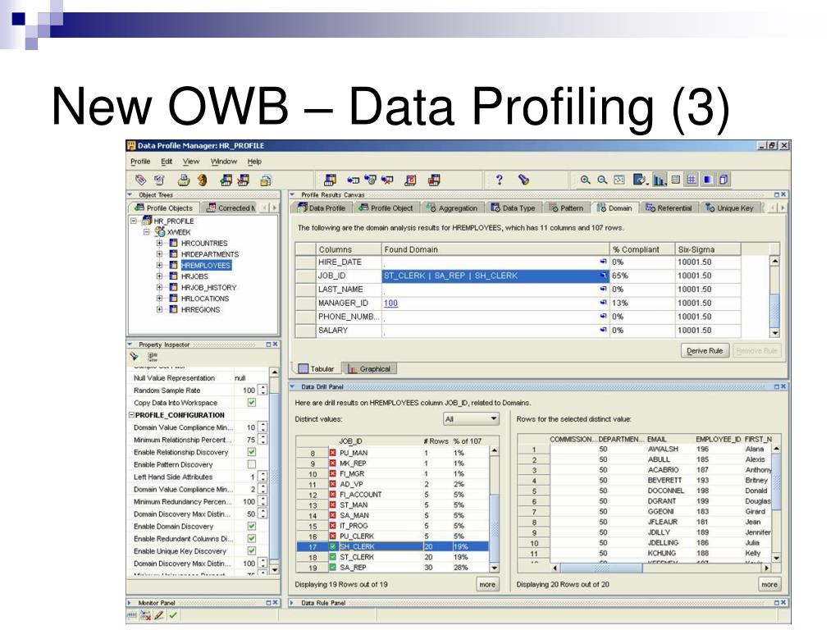Switch to the Data Type tab
Image resolution: width=840 pixels, height=630 pixels.
tap(514, 208)
